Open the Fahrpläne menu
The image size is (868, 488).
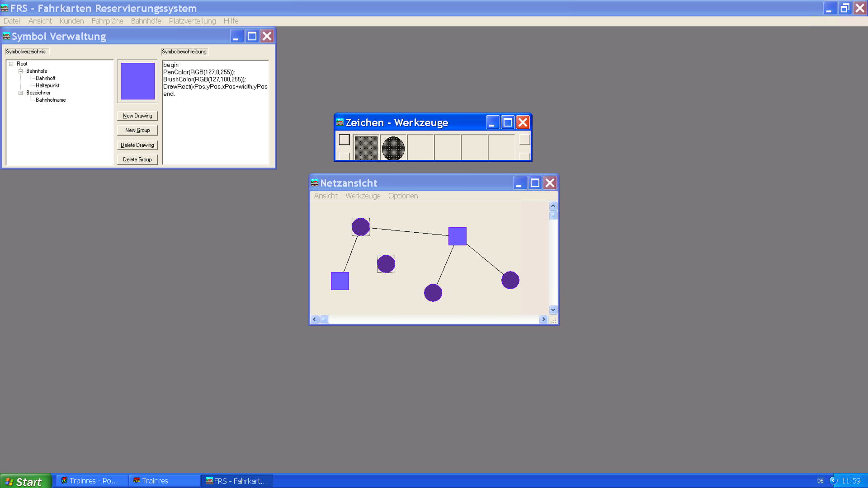point(107,21)
